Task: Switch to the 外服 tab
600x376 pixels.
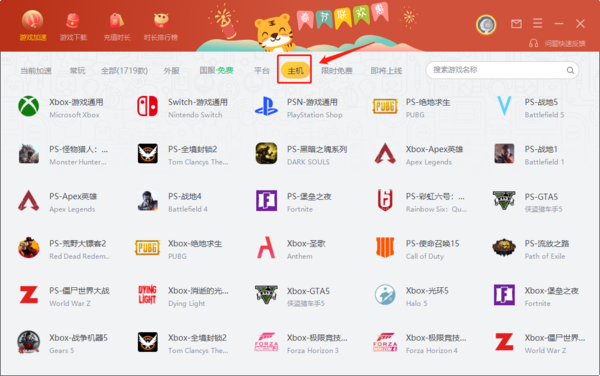Action: click(x=171, y=71)
